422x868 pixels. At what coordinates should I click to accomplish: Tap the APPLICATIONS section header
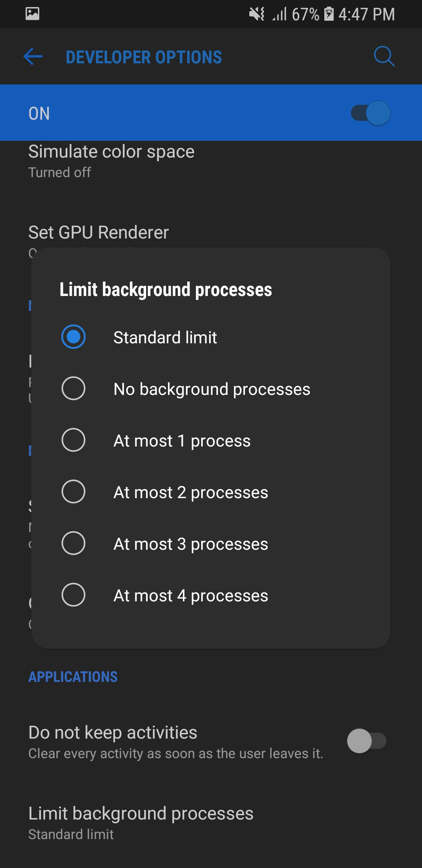(73, 677)
